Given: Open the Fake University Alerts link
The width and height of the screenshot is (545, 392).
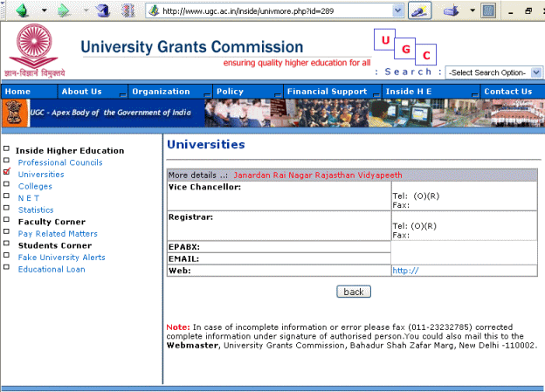Looking at the screenshot, I should coord(61,258).
